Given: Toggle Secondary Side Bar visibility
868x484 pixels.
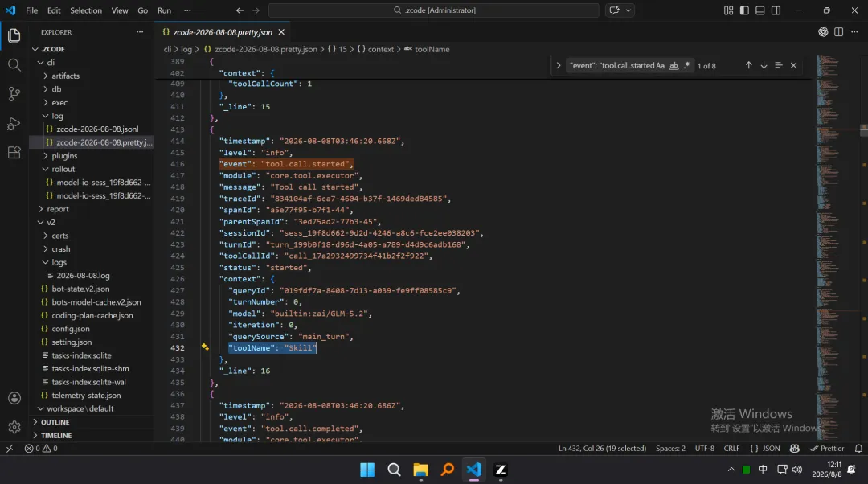Looking at the screenshot, I should point(776,10).
